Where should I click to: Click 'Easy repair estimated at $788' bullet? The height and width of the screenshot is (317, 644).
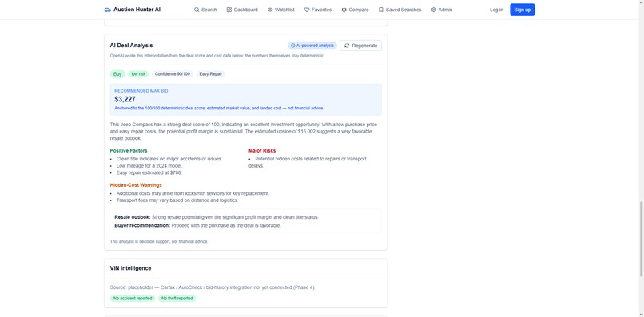149,172
